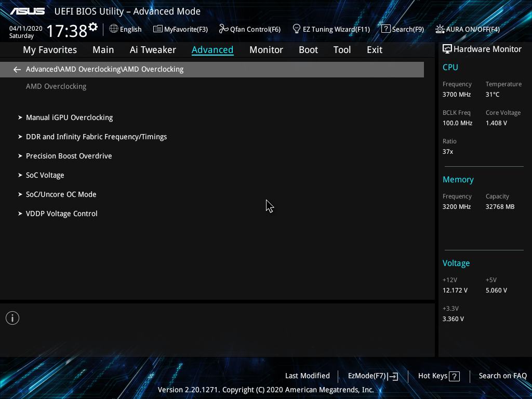Switch to EzMode(F7)
The width and height of the screenshot is (532, 399).
click(367, 376)
